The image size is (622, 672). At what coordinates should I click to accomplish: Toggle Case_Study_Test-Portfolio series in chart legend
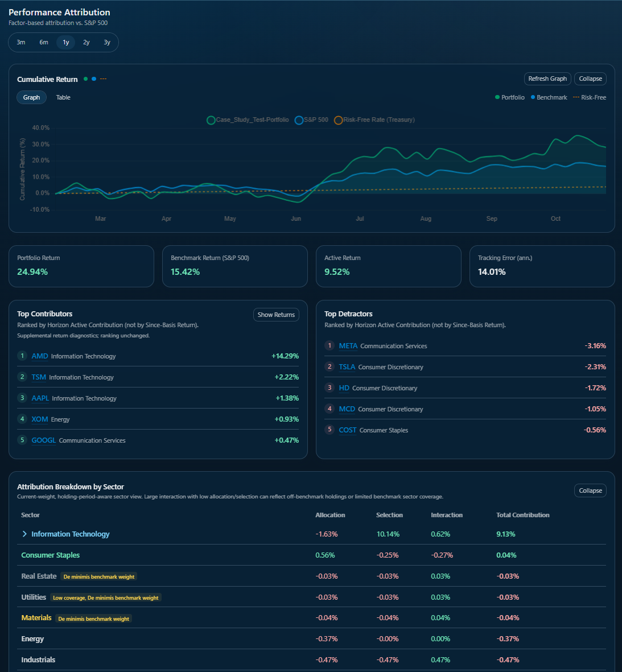click(248, 120)
